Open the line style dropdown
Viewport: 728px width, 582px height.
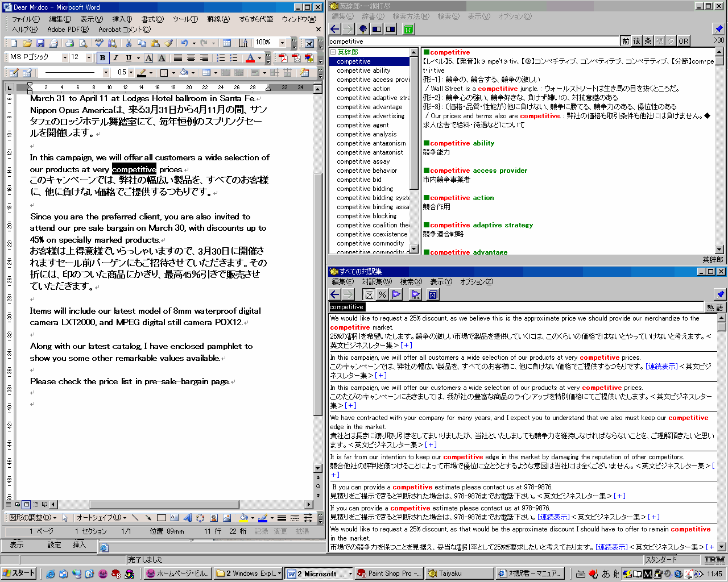coord(106,73)
